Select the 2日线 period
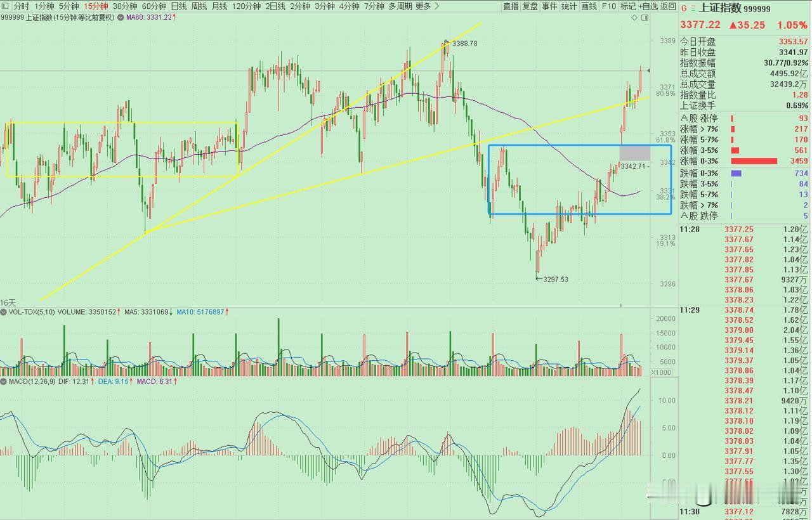The width and height of the screenshot is (812, 520). tap(275, 6)
